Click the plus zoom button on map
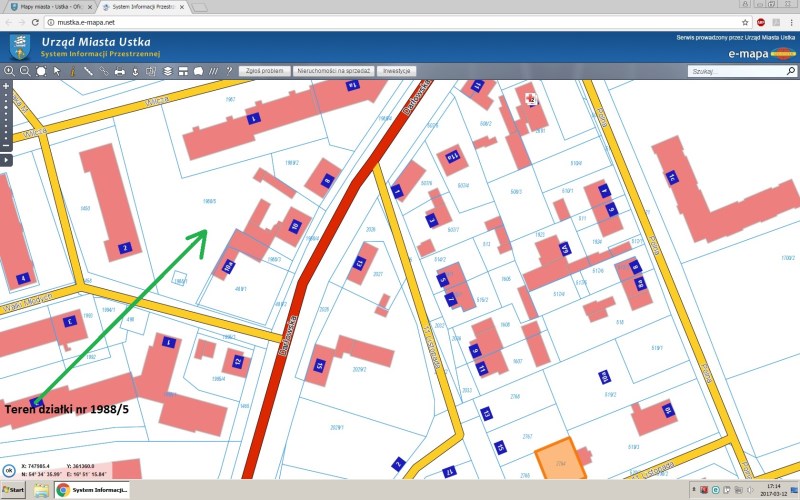 coord(6,86)
